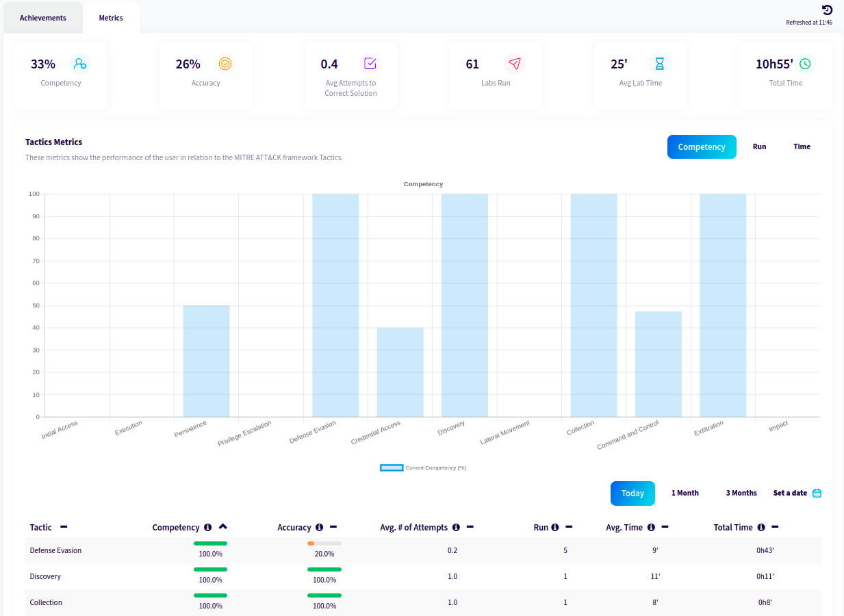
Task: Click the Competency people icon
Action: pos(81,63)
